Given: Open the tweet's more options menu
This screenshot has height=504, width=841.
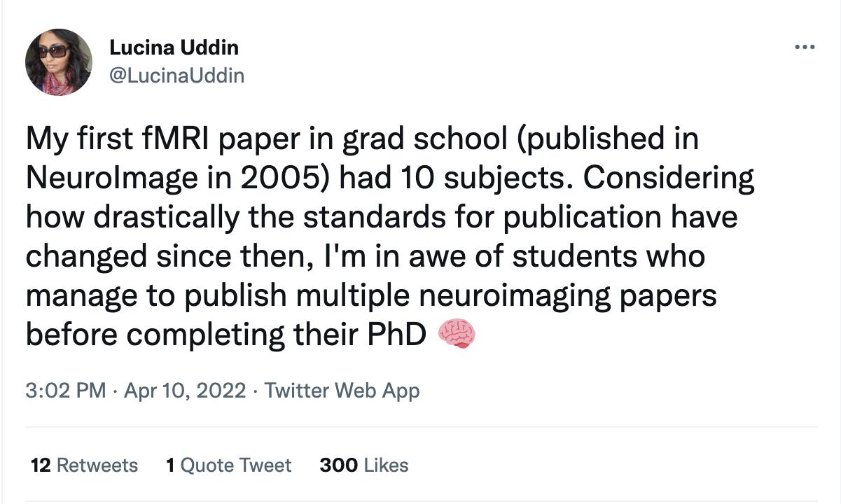Looking at the screenshot, I should pyautogui.click(x=805, y=48).
